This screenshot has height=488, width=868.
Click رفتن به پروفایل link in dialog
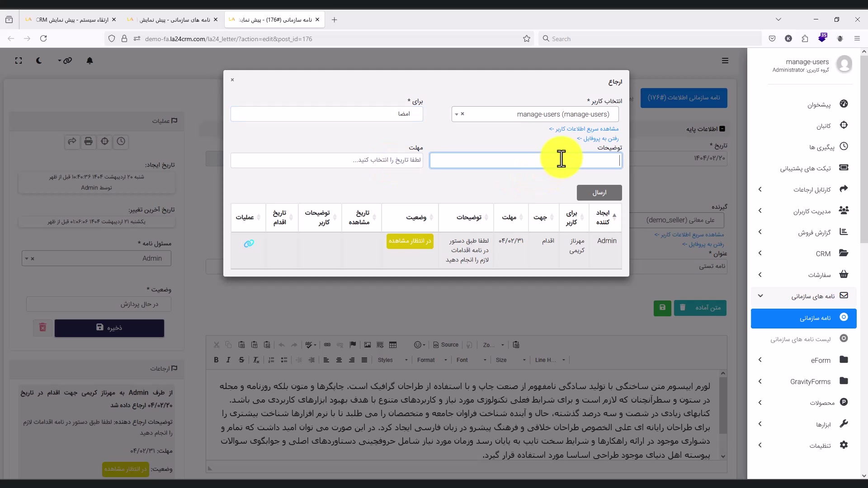click(598, 139)
